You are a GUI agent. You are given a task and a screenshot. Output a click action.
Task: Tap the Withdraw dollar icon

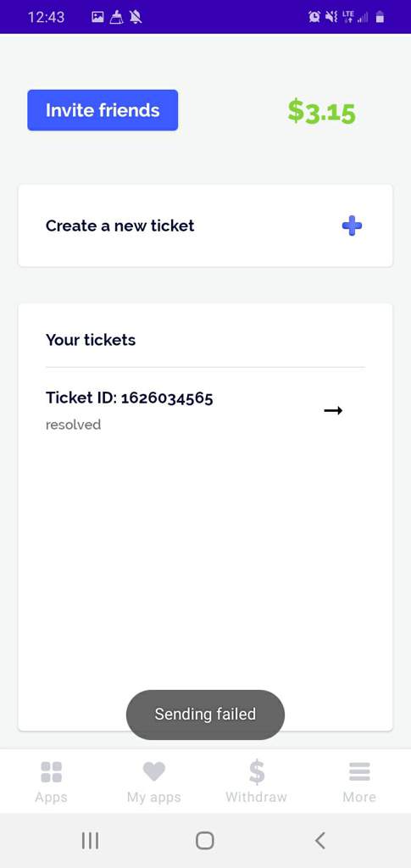tap(256, 771)
